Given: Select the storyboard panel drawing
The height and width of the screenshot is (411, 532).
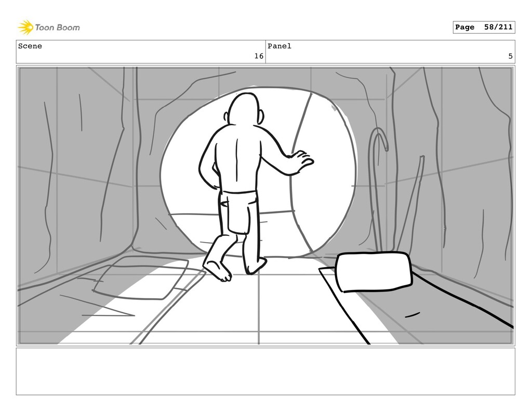Looking at the screenshot, I should pyautogui.click(x=265, y=206).
